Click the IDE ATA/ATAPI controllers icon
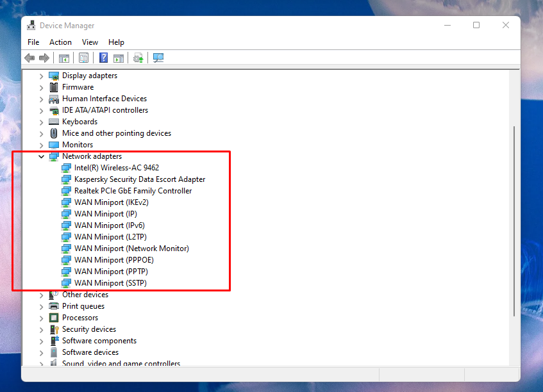Viewport: 543px width, 392px height. pos(54,110)
